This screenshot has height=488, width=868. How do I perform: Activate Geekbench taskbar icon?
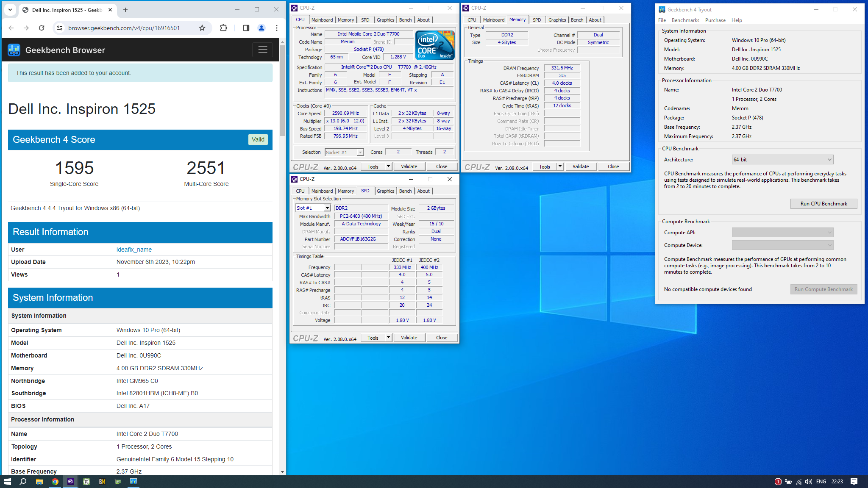tap(134, 482)
